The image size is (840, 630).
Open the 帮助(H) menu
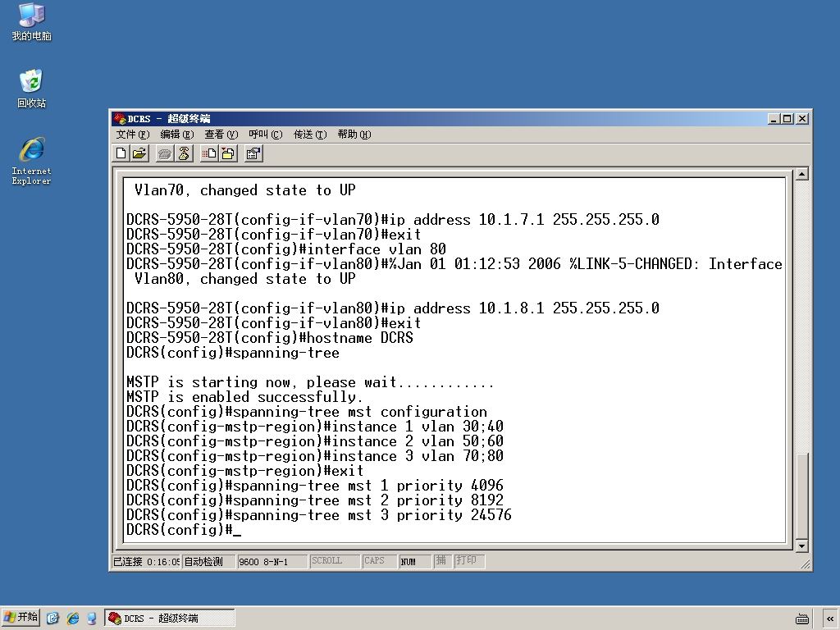(x=354, y=135)
